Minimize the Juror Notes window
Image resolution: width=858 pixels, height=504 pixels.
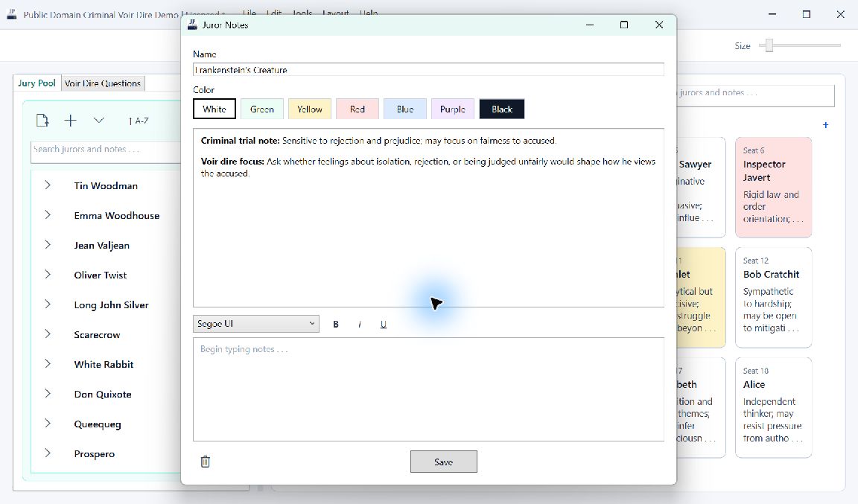(x=589, y=25)
